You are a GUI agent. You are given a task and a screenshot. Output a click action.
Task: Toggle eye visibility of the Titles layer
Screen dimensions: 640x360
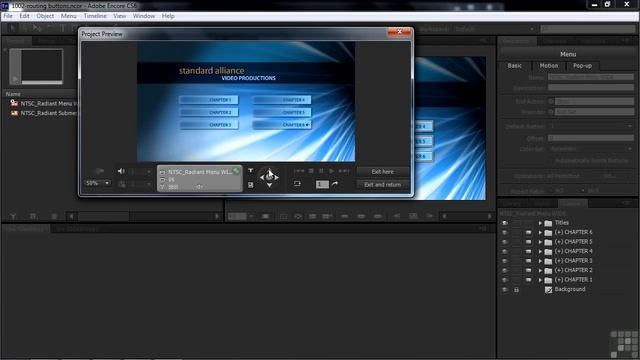point(505,223)
